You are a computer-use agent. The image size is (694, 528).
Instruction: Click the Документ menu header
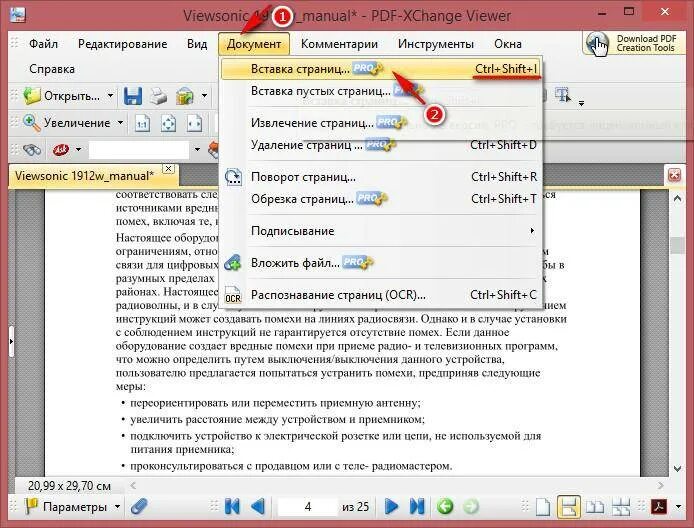click(x=254, y=44)
